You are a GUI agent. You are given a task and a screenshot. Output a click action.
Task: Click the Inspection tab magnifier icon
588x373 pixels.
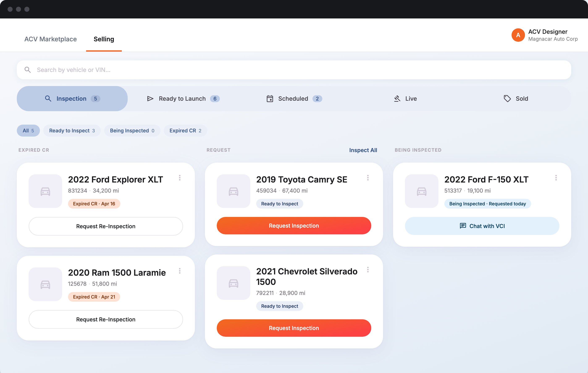48,99
